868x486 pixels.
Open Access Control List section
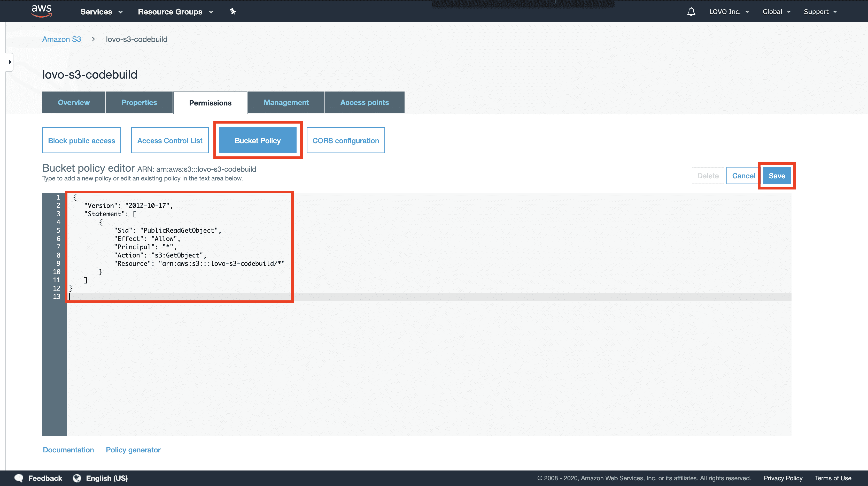point(170,140)
